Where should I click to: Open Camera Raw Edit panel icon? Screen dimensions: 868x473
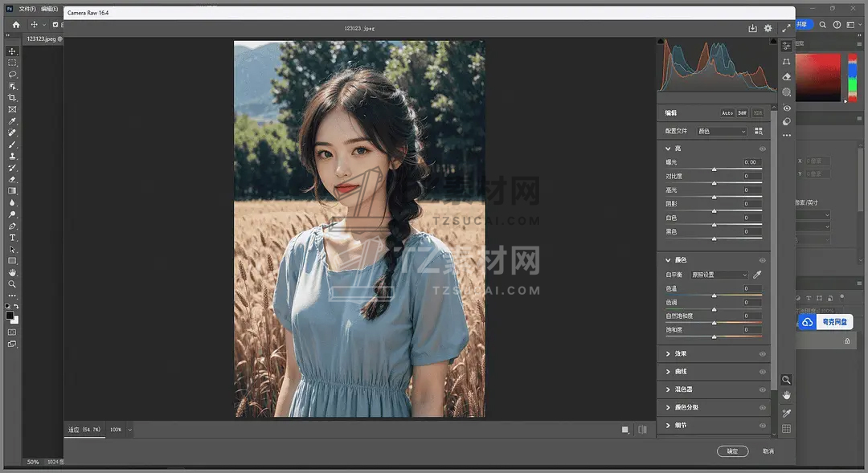pos(786,47)
